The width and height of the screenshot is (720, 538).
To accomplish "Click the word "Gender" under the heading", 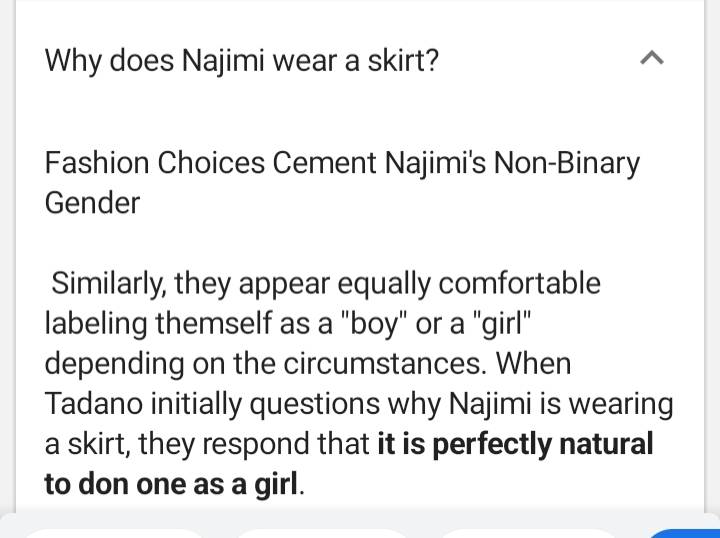I will [92, 203].
